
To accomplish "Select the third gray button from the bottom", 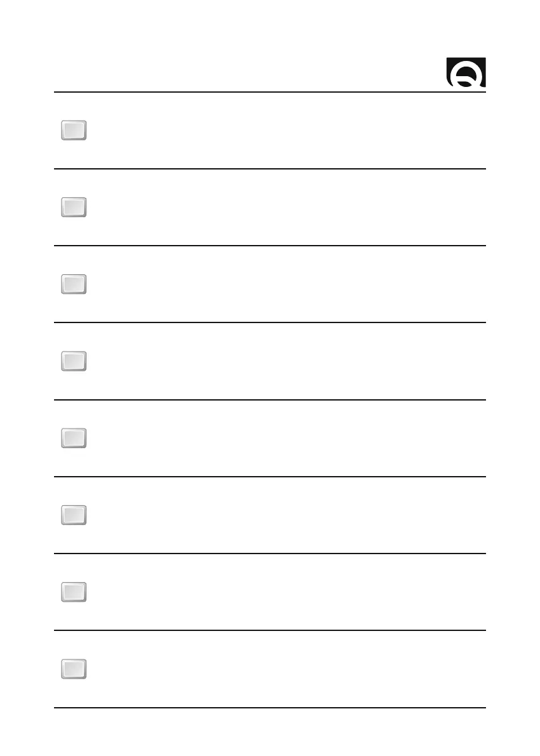I will [74, 515].
